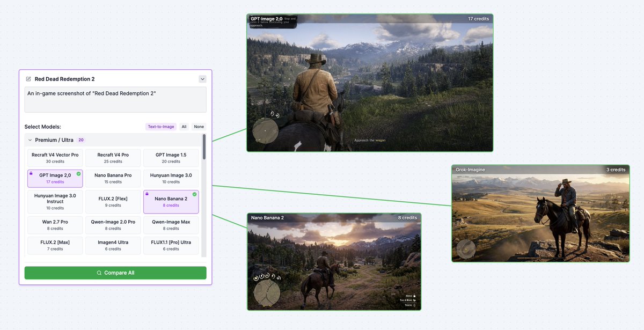Click the edit pencil icon beside Red Dead Redemption 2
The image size is (644, 330).
click(x=28, y=79)
